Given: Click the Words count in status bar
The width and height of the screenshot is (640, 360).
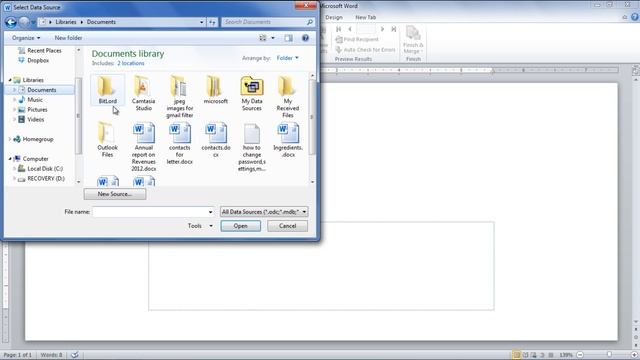Looking at the screenshot, I should (x=51, y=355).
